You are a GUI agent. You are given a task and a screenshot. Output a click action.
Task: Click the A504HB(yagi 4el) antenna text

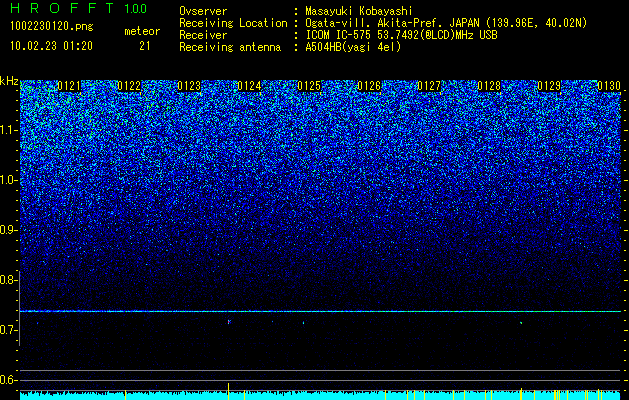pos(353,48)
